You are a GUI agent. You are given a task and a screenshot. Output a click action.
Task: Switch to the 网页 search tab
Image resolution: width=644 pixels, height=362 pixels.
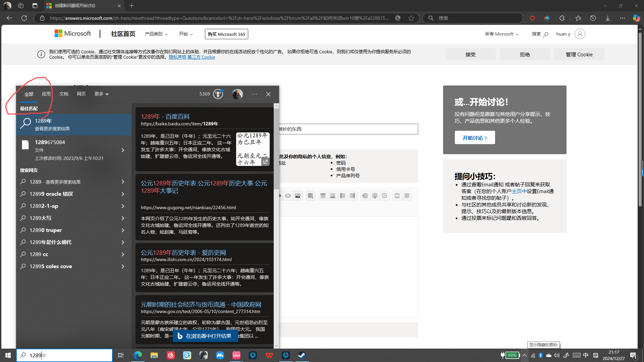coord(81,94)
